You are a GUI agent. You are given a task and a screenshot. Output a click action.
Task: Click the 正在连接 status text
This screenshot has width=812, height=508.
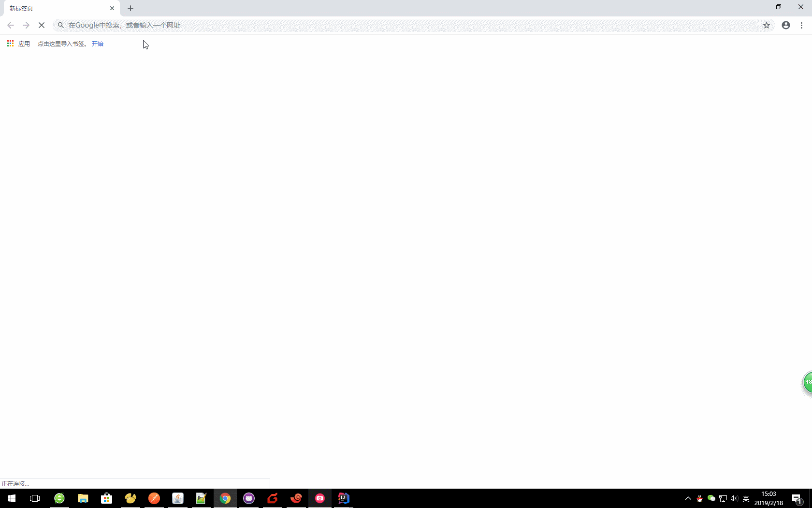pos(15,483)
